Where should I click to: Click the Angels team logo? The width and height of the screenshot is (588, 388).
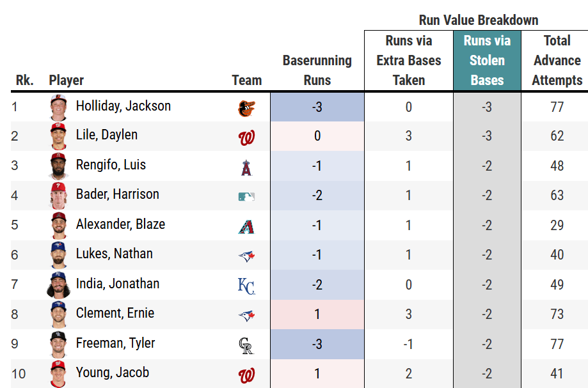click(x=246, y=166)
